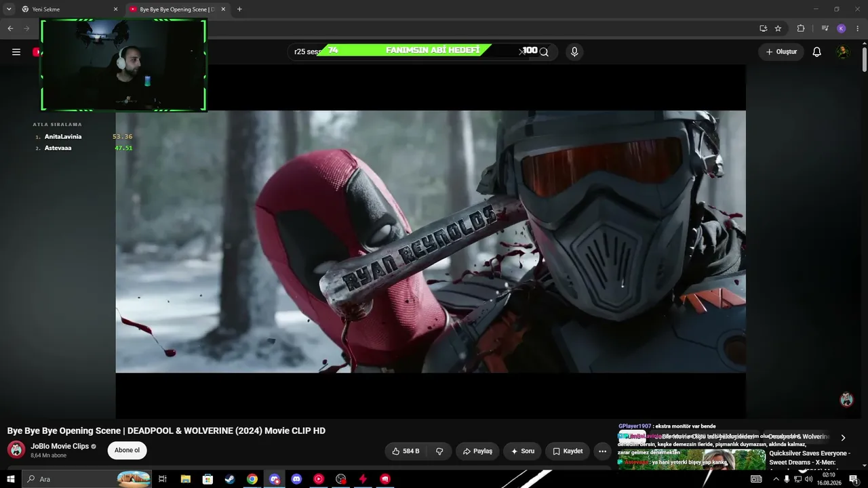The height and width of the screenshot is (488, 868).
Task: Open the media control icon in Chrome toolbar
Action: (825, 28)
